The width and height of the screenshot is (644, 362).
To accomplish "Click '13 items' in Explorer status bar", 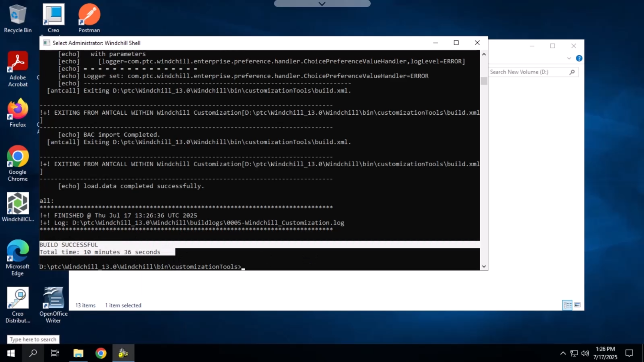I will pyautogui.click(x=85, y=305).
